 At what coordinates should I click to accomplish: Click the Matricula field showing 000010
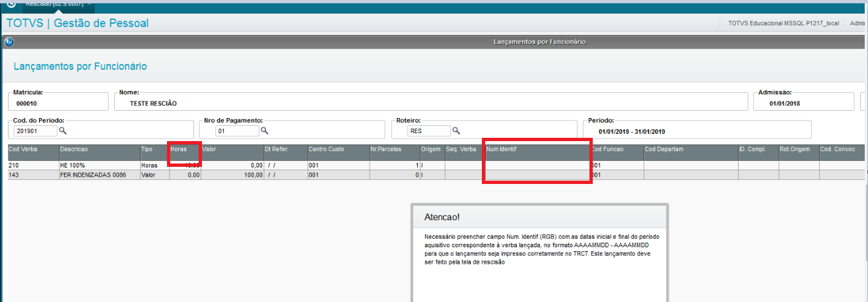click(x=58, y=102)
